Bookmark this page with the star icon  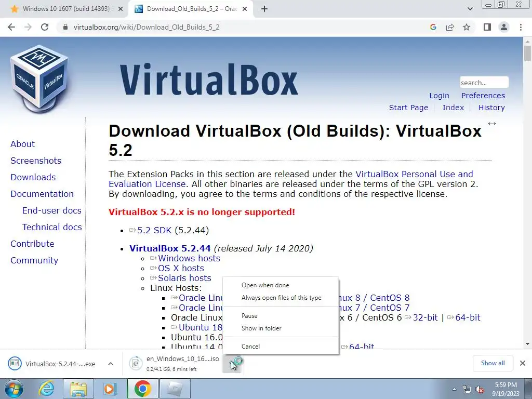(467, 27)
